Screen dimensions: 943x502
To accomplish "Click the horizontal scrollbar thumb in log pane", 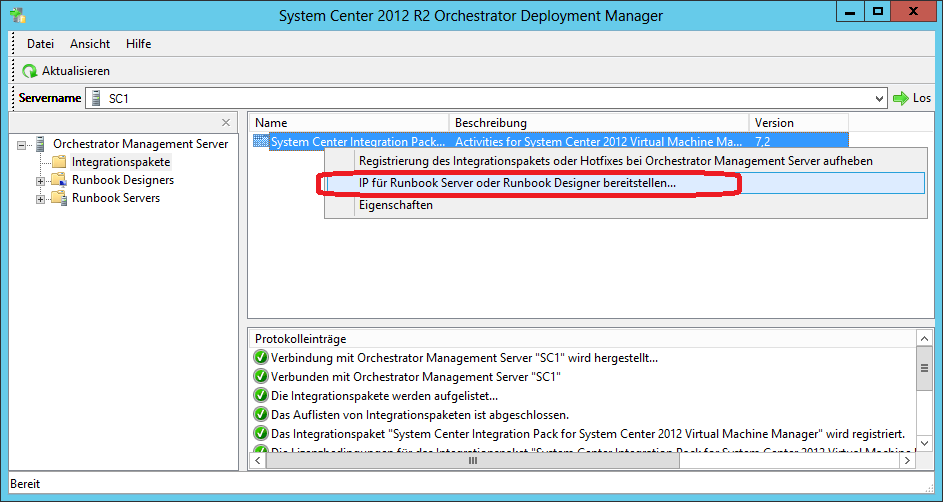I will (x=473, y=461).
